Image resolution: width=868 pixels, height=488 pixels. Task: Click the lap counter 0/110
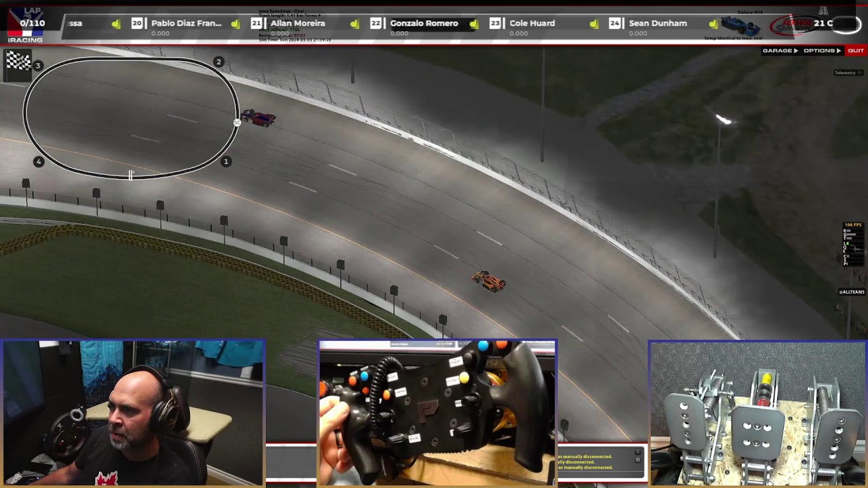32,23
